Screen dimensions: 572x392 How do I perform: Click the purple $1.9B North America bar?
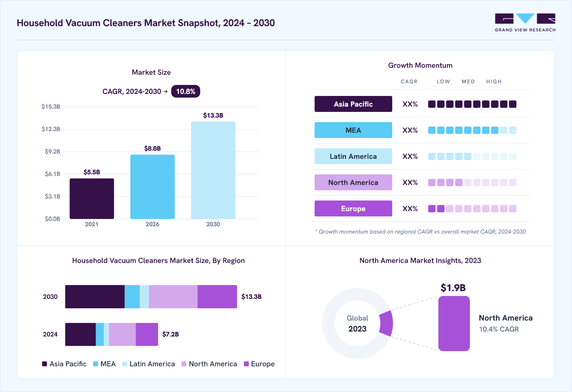(x=454, y=323)
